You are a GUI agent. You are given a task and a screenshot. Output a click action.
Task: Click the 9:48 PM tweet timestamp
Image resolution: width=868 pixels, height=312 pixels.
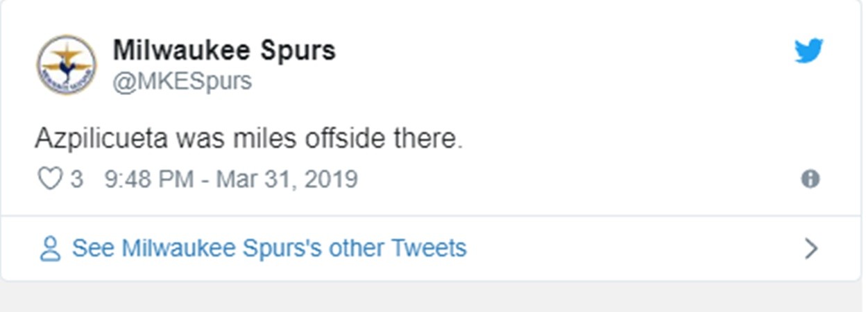[149, 179]
